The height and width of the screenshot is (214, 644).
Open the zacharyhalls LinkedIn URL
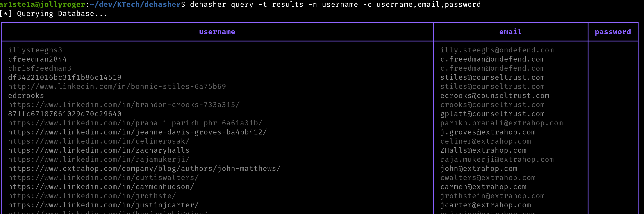coord(99,150)
